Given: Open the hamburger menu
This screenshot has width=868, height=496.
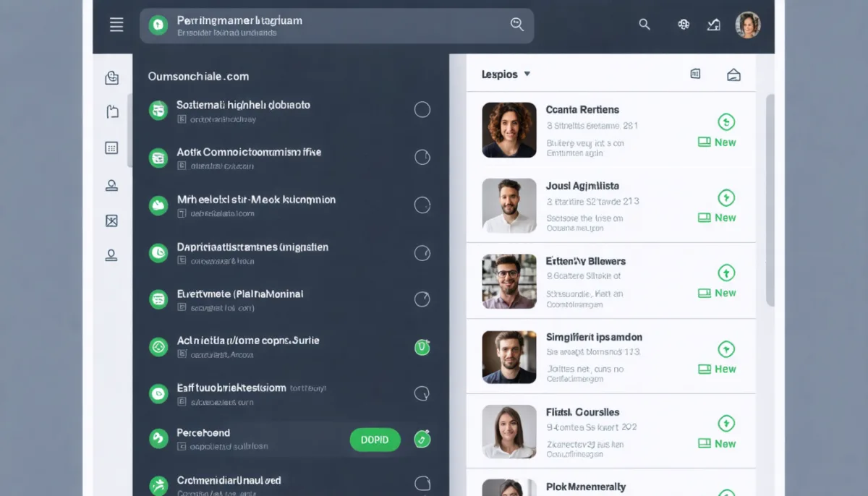Looking at the screenshot, I should [x=116, y=25].
